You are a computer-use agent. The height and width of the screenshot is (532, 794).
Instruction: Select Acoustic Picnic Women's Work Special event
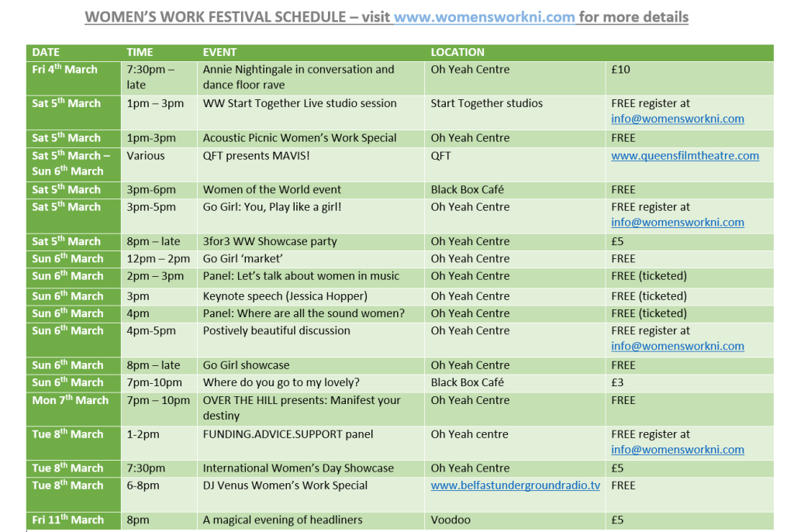pos(311,138)
